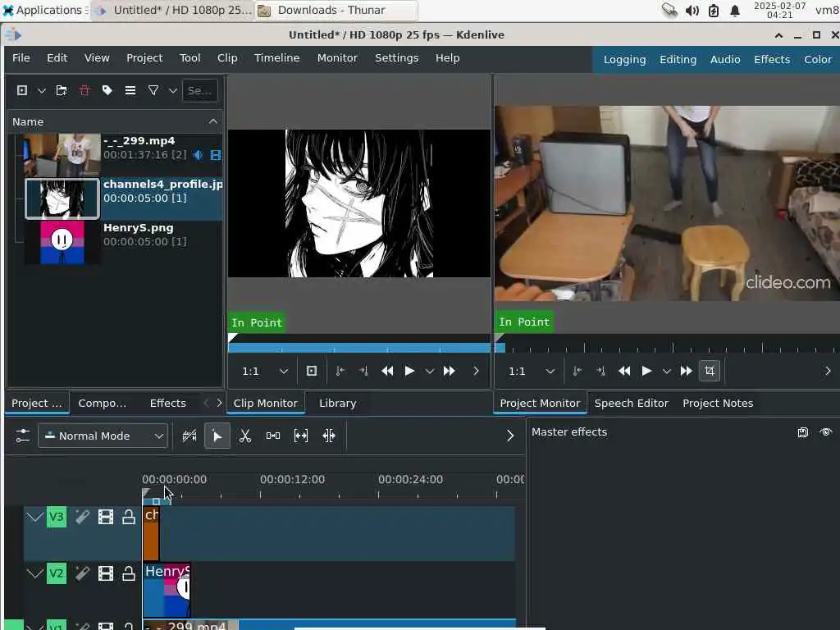840x630 pixels.
Task: Toggle master effects visibility eye icon
Action: coord(825,432)
